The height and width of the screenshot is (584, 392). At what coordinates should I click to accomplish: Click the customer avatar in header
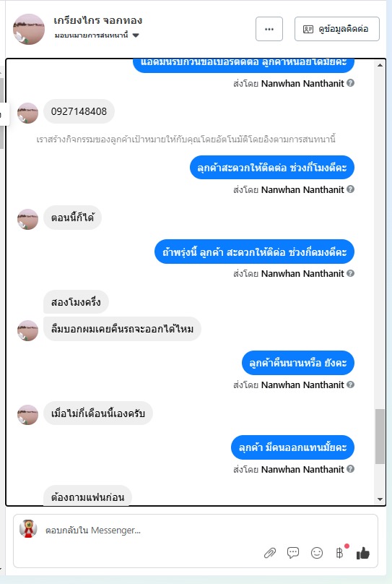[x=29, y=30]
